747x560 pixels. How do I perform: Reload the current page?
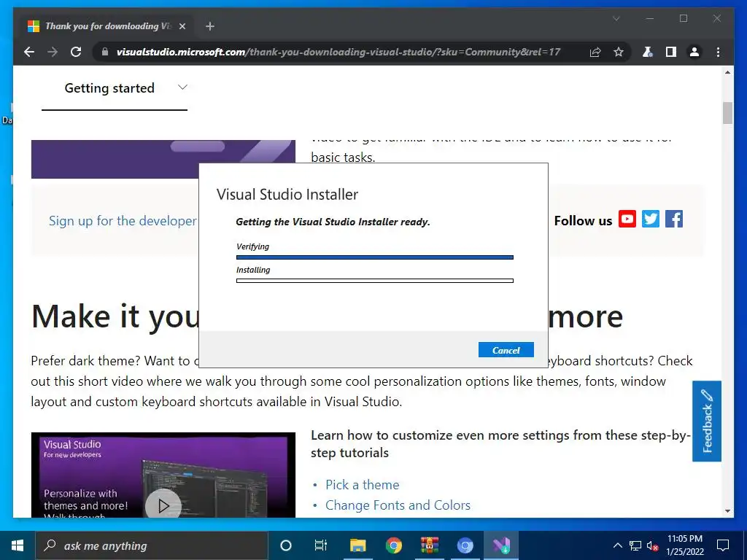pos(76,52)
